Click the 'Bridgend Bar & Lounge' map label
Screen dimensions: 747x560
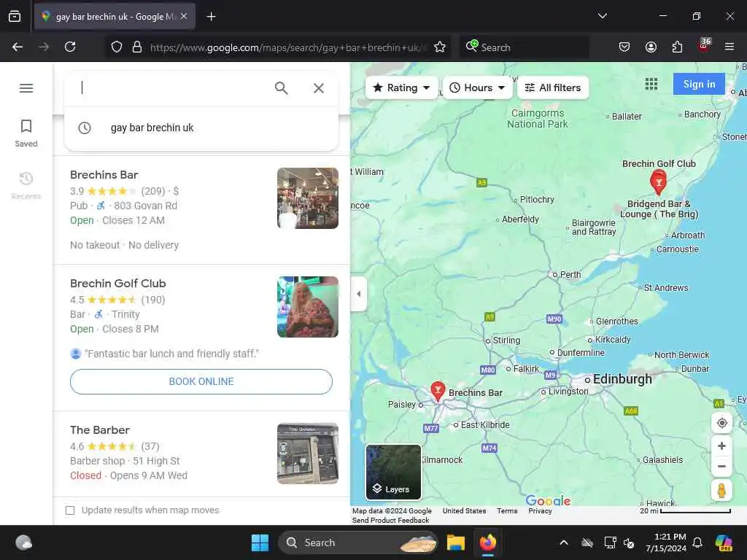(x=659, y=209)
